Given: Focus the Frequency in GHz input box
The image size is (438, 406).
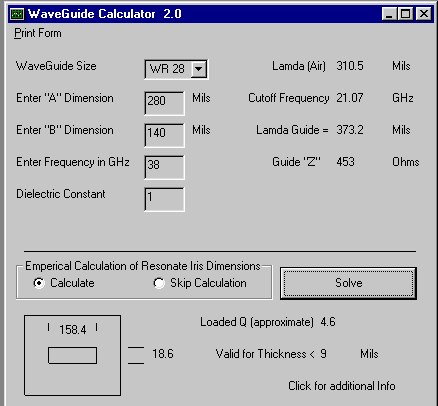Looking at the screenshot, I should pos(165,168).
